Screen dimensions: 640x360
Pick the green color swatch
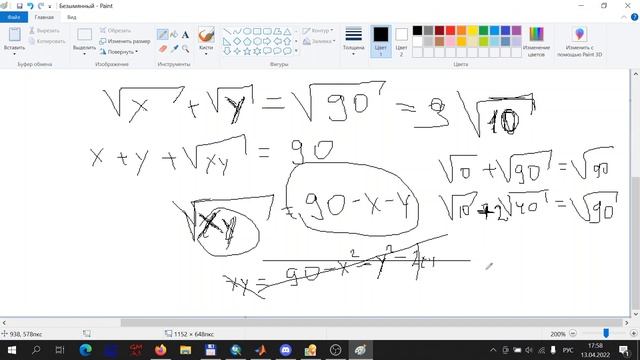coord(483,31)
